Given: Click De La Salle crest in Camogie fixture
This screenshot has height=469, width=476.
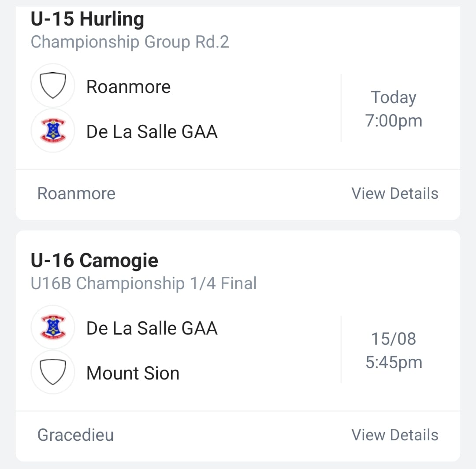Looking at the screenshot, I should tap(53, 327).
